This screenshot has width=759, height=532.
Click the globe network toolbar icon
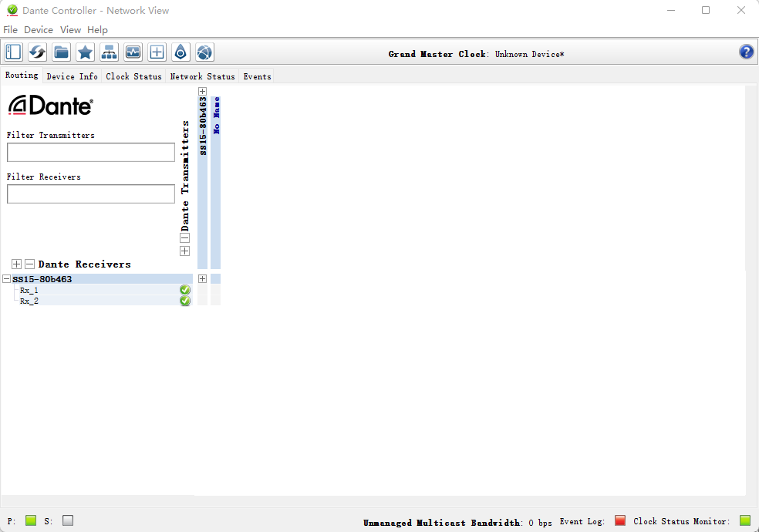204,52
